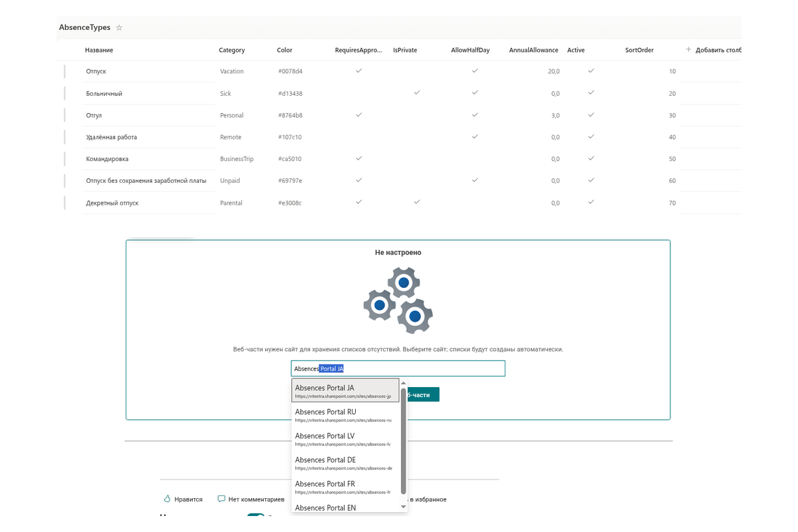
Task: Star the AbsenceTypes list as favorite
Action: 120,28
